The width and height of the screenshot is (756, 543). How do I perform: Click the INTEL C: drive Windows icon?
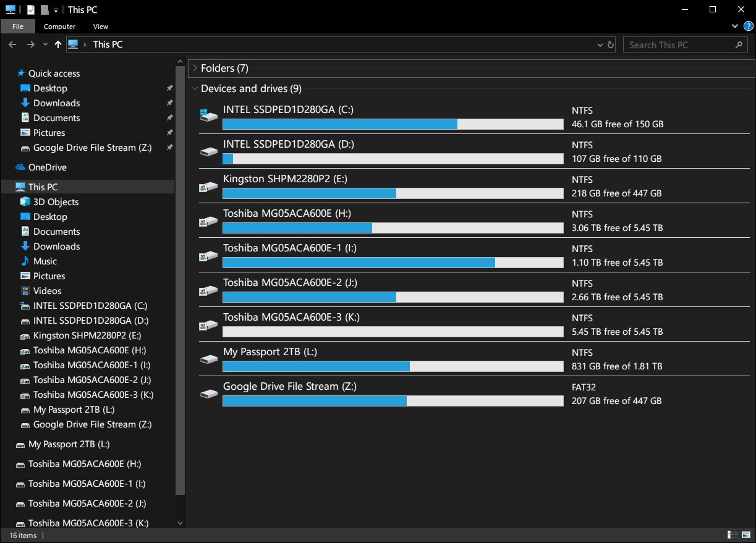pyautogui.click(x=209, y=116)
